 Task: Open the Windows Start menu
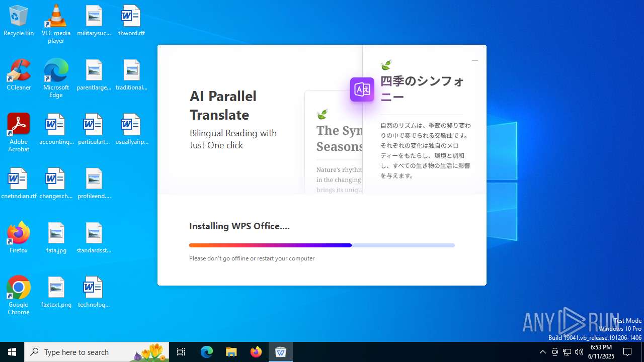12,352
